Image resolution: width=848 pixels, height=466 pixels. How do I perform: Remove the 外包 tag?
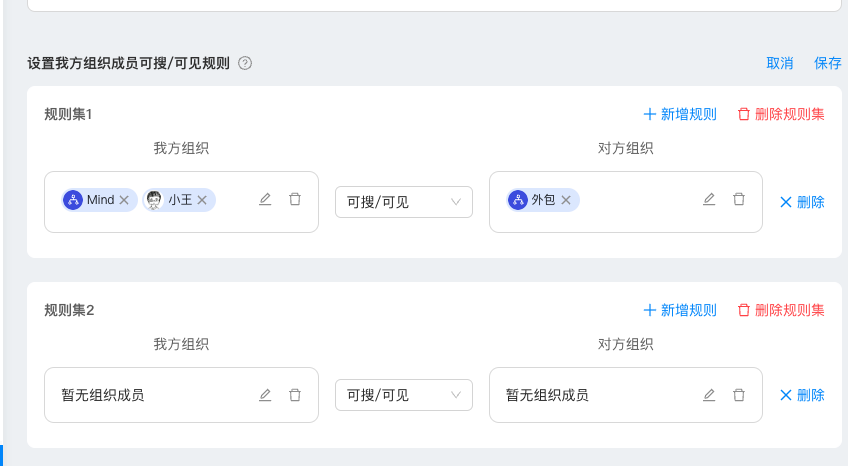coord(566,200)
